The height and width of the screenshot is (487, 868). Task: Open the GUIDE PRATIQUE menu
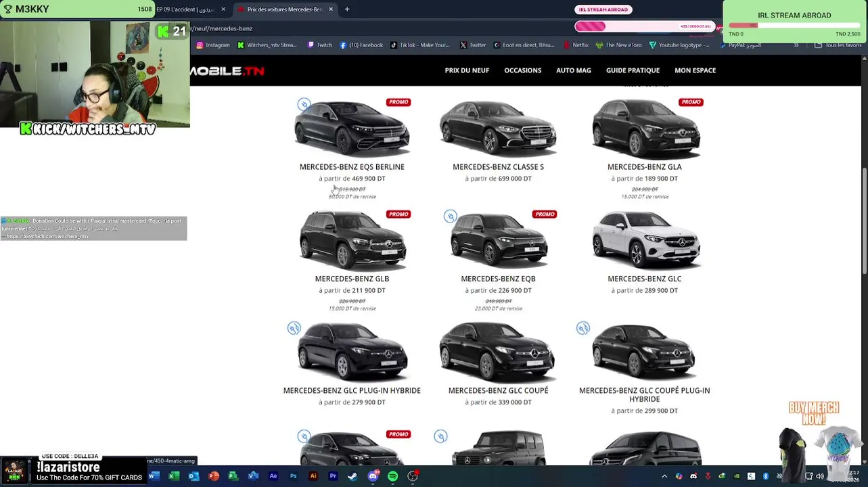click(x=633, y=70)
